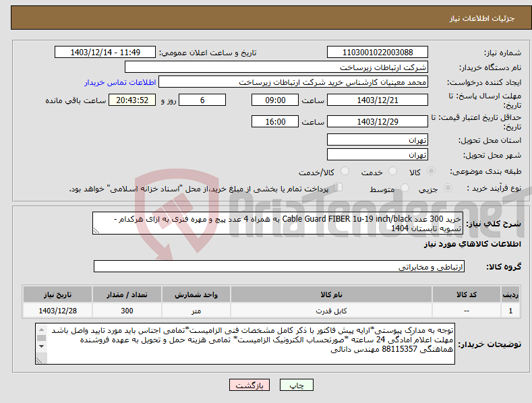
Task: Click the بازگشت (back) button
Action: coord(249,385)
